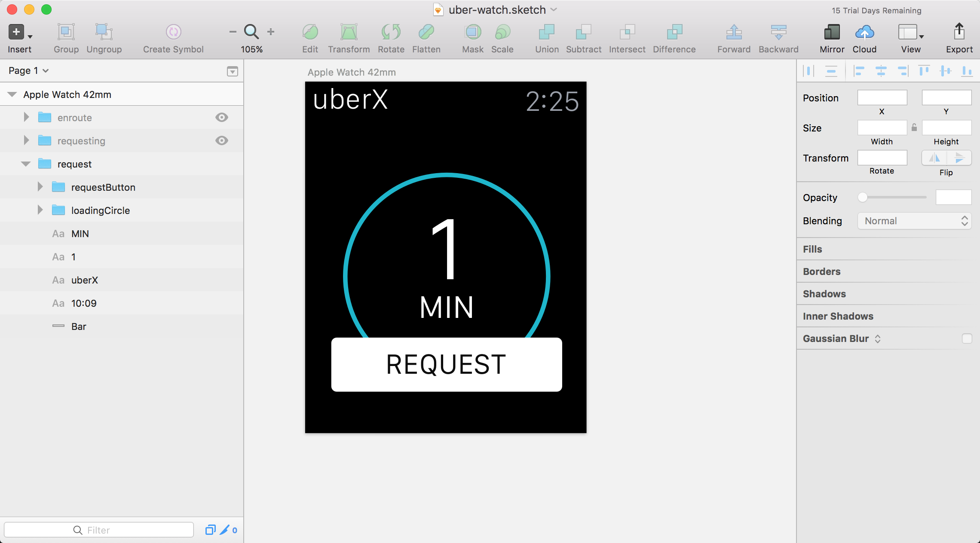Open the Blending mode dropdown
Image resolution: width=980 pixels, height=543 pixels.
coord(914,221)
